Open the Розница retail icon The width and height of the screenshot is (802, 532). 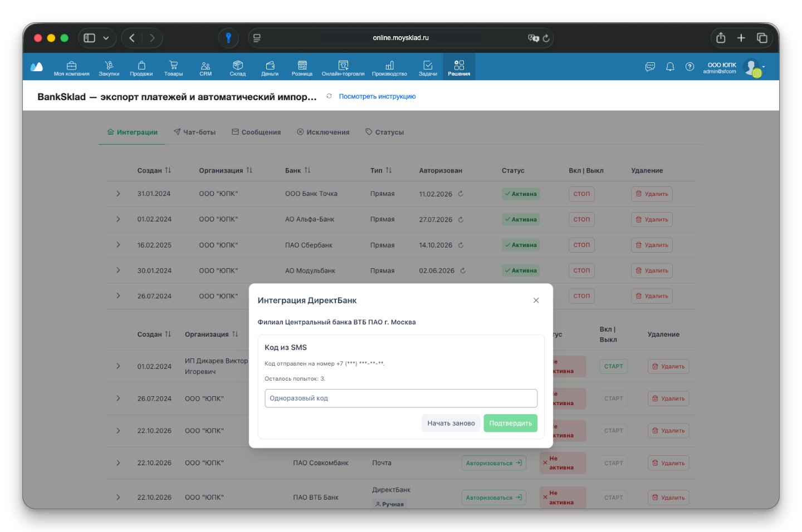302,65
